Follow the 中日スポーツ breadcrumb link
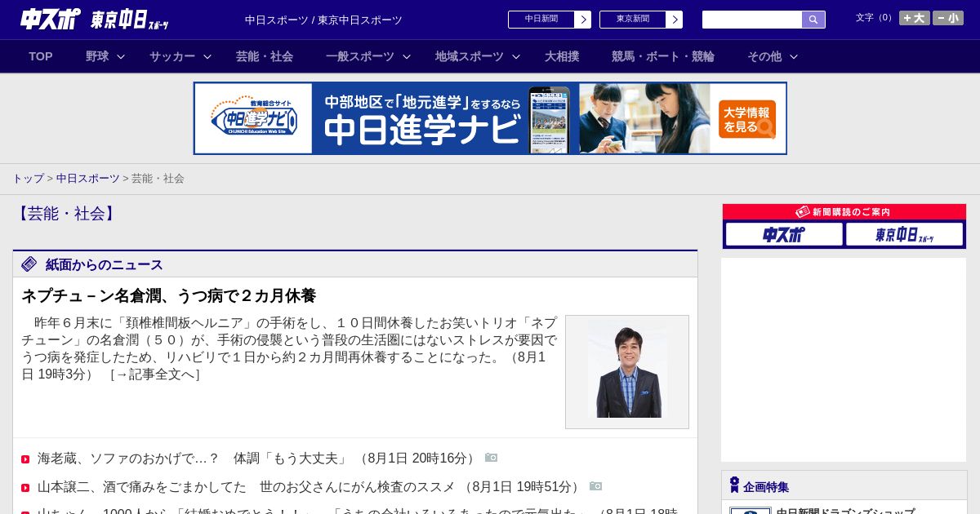980x514 pixels. click(88, 178)
